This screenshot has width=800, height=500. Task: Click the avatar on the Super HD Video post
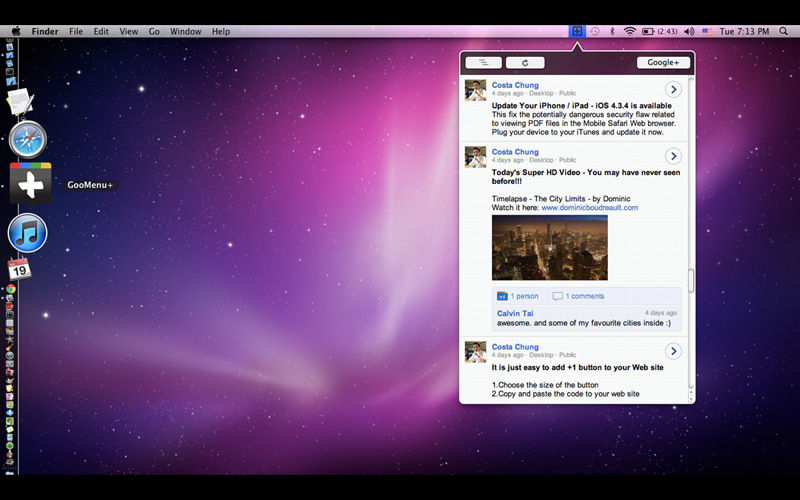476,157
